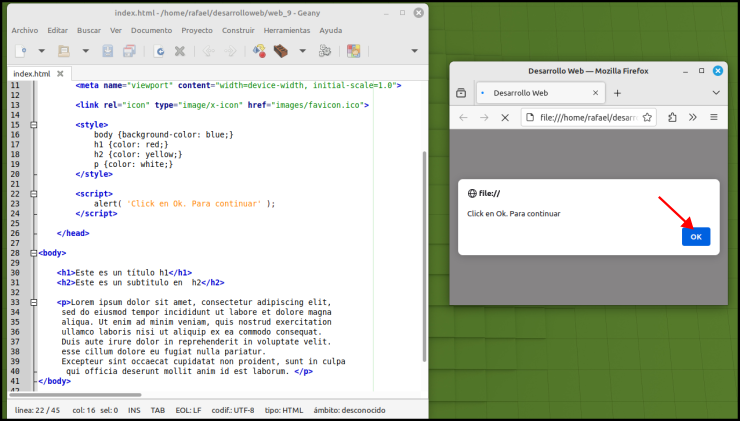Click the h1 heading text on line 30
Screen dimensions: 740x421
(124, 273)
